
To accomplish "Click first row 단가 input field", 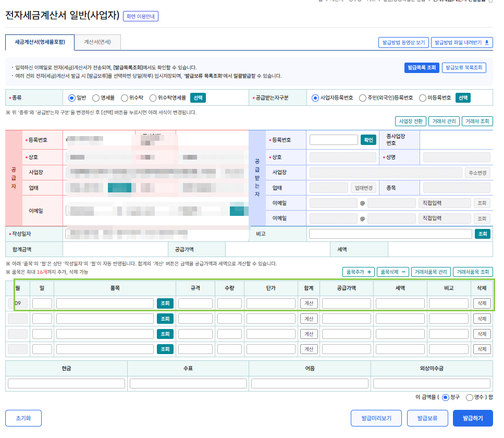I will click(271, 303).
